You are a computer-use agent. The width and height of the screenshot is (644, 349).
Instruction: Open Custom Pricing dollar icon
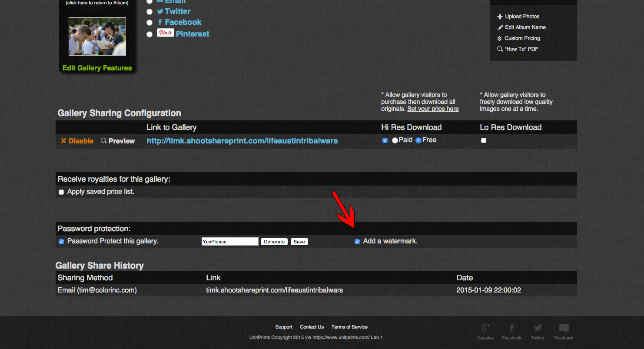500,38
